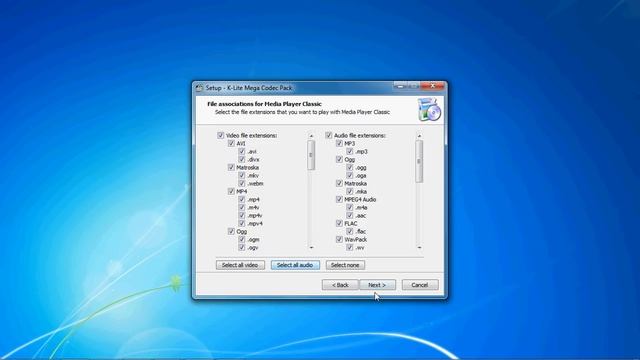Click the Select all video button
Viewport: 640px width, 360px height.
[240, 265]
